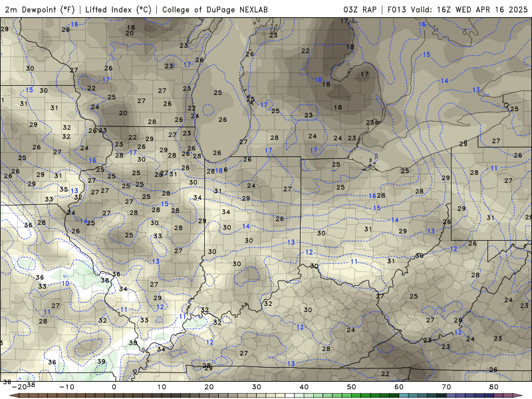Image resolution: width=532 pixels, height=399 pixels.
Task: Click the 20 label on the color scale
Action: [x=209, y=387]
